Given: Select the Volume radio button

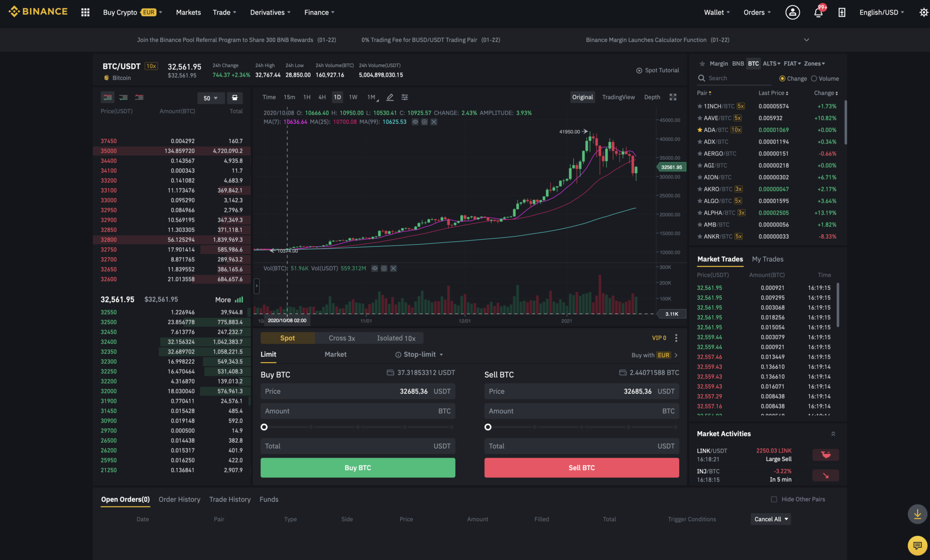Looking at the screenshot, I should (x=814, y=79).
